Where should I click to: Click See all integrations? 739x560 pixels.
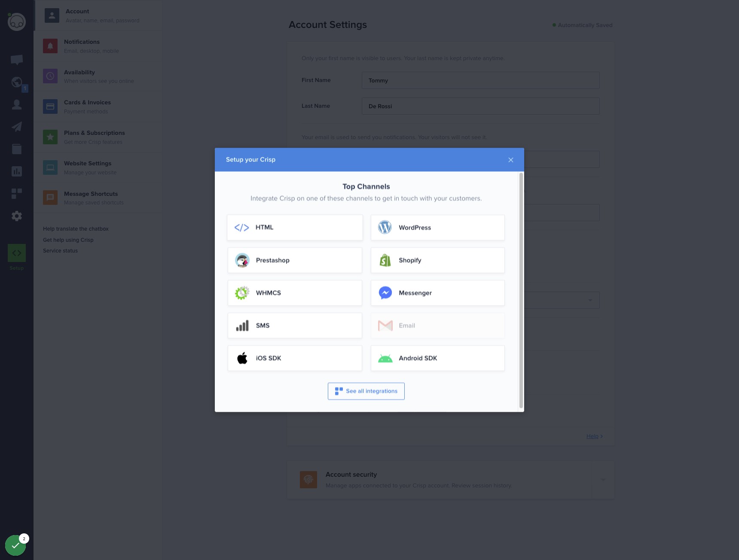(366, 391)
